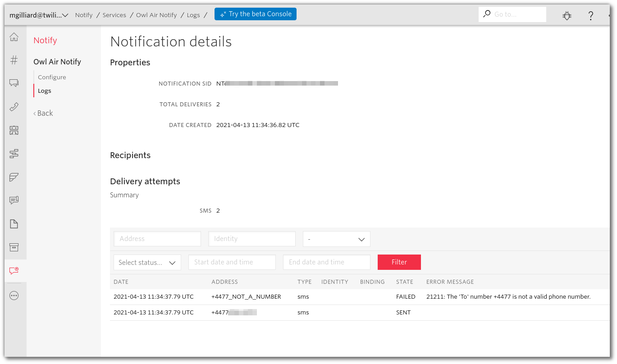This screenshot has height=364, width=617.
Task: Open the video presentation screen icon in sidebar
Action: 14,130
